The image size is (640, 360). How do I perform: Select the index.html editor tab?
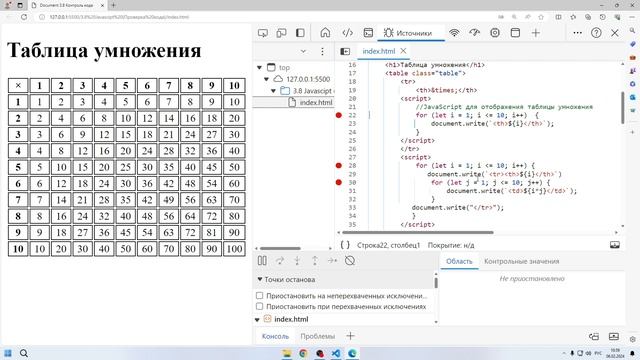(x=378, y=51)
